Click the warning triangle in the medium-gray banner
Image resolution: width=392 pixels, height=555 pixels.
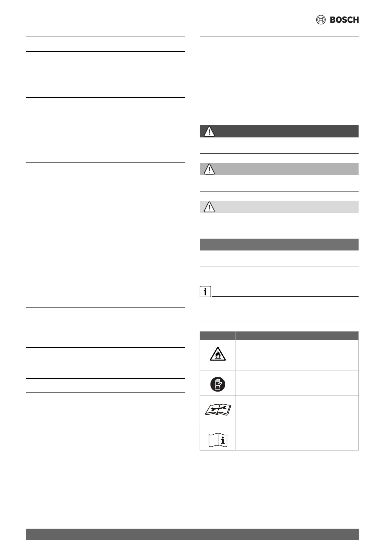click(209, 169)
